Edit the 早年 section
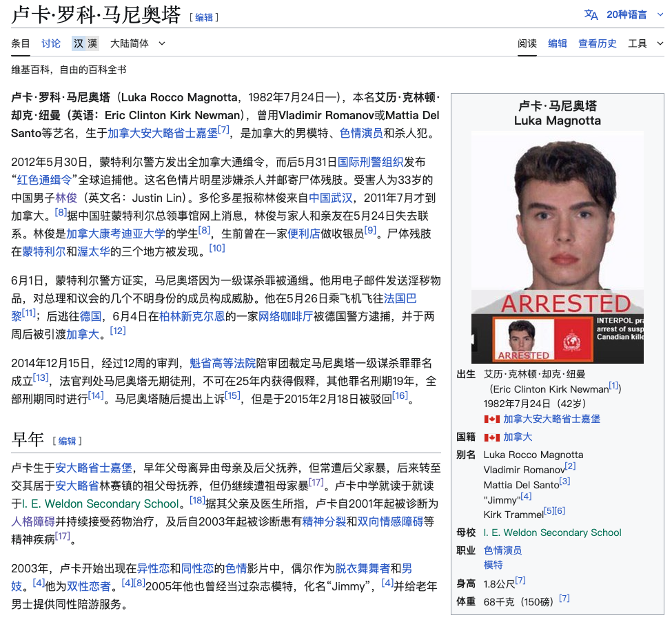 point(67,441)
